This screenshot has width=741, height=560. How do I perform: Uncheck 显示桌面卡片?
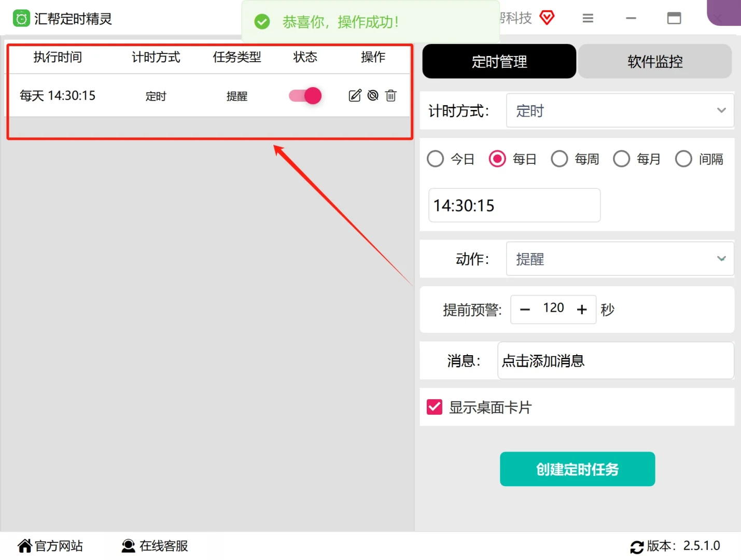(x=434, y=407)
